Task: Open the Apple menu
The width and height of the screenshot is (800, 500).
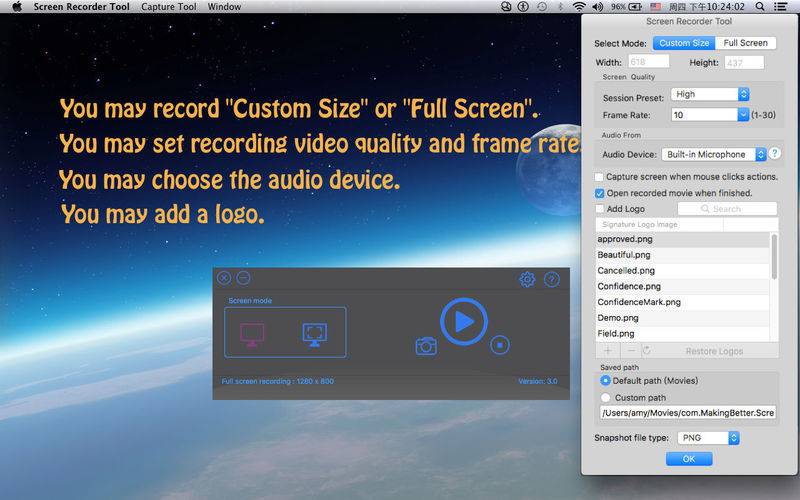Action: point(17,7)
